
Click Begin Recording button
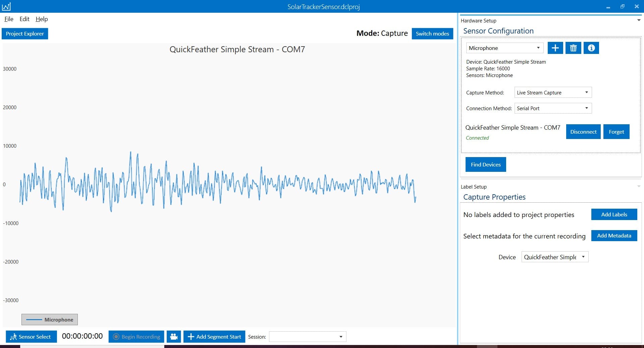(x=136, y=337)
